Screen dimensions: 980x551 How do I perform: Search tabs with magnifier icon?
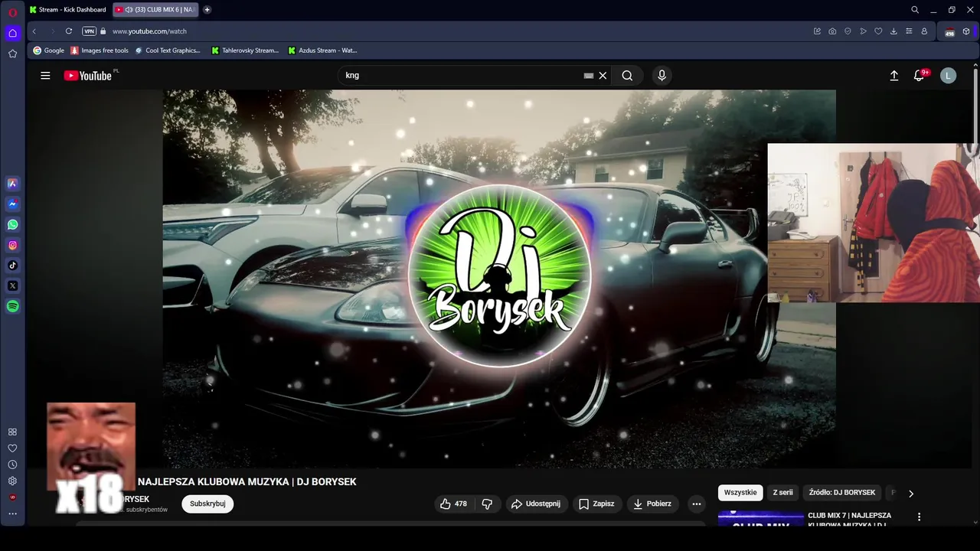(915, 10)
